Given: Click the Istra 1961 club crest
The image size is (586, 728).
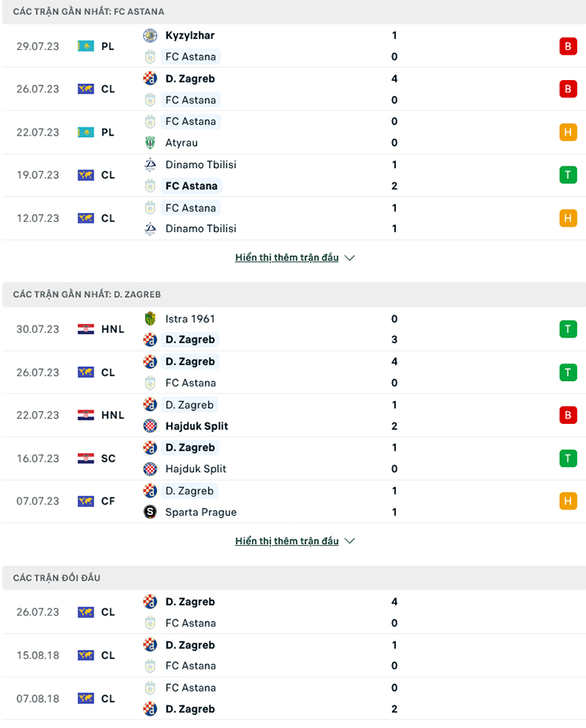Looking at the screenshot, I should click(x=150, y=319).
